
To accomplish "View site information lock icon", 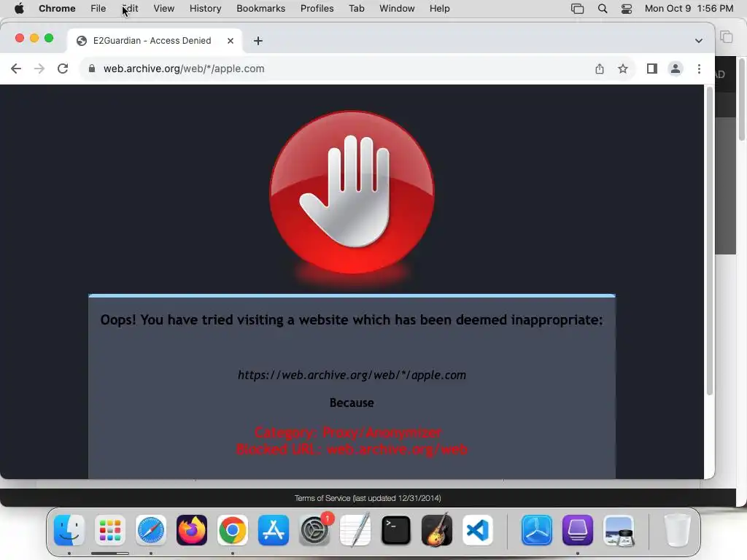I will point(92,69).
